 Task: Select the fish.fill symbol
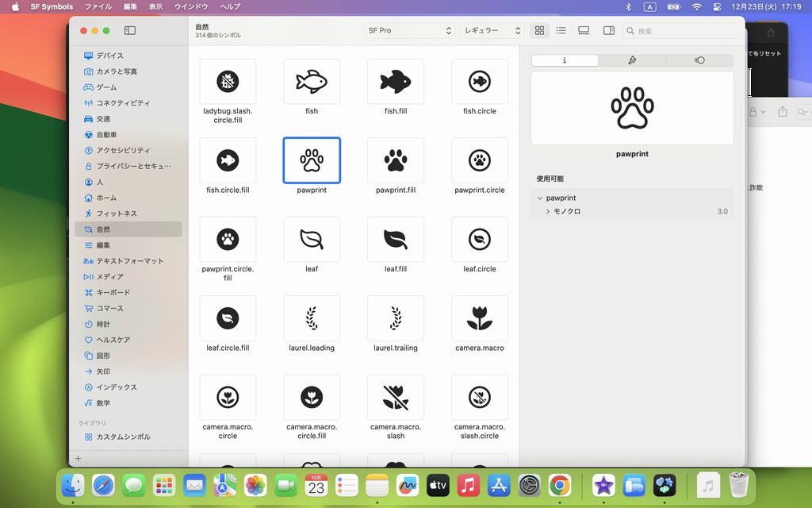click(x=396, y=81)
